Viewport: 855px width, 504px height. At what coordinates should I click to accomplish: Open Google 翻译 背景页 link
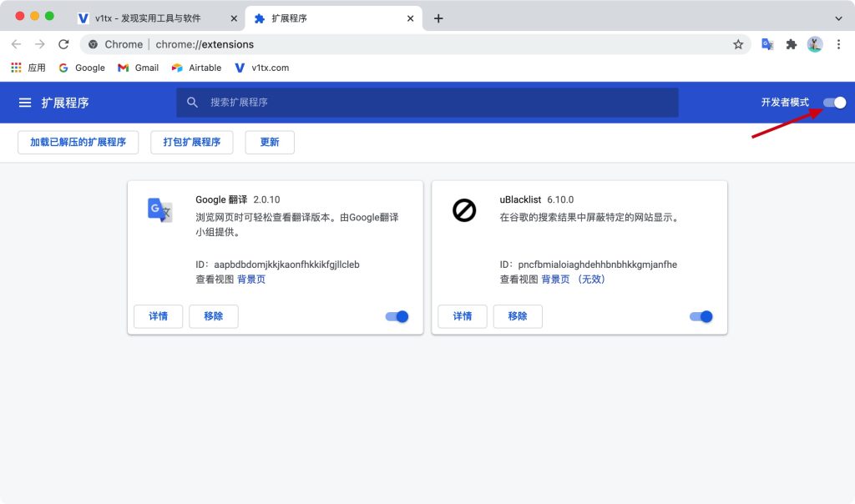pyautogui.click(x=251, y=279)
